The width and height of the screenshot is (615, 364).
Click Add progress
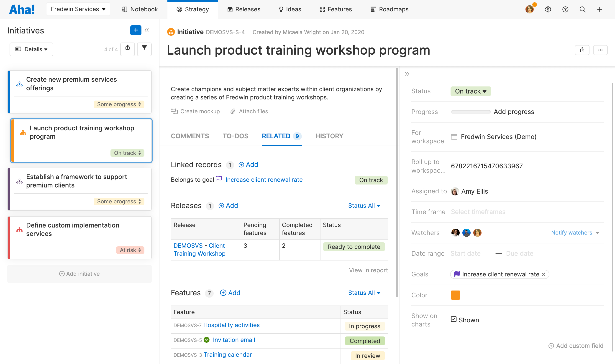pyautogui.click(x=514, y=112)
